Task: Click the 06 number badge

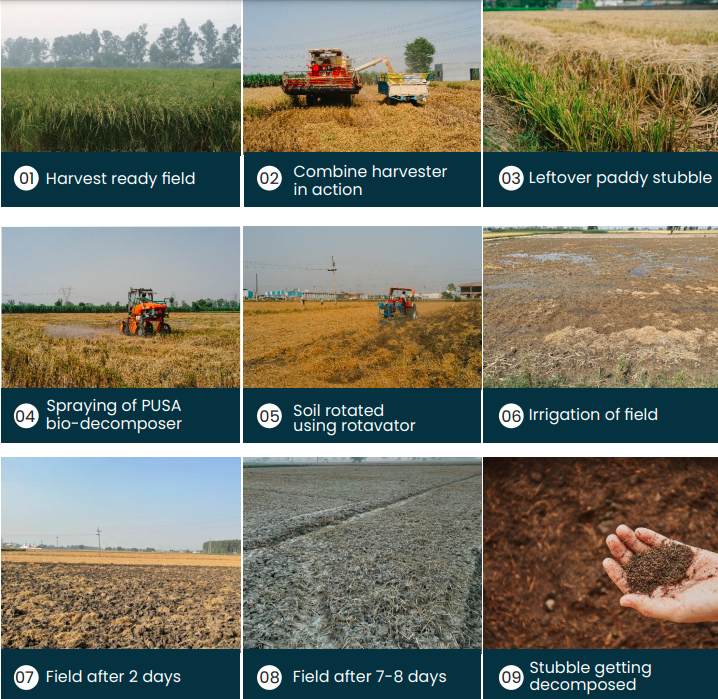Action: [511, 416]
